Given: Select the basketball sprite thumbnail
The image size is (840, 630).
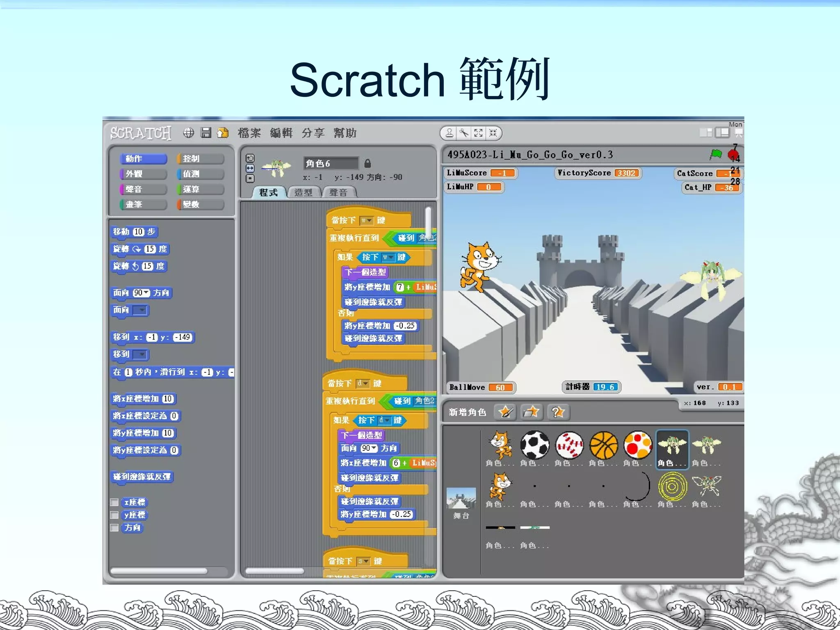Looking at the screenshot, I should (x=603, y=445).
